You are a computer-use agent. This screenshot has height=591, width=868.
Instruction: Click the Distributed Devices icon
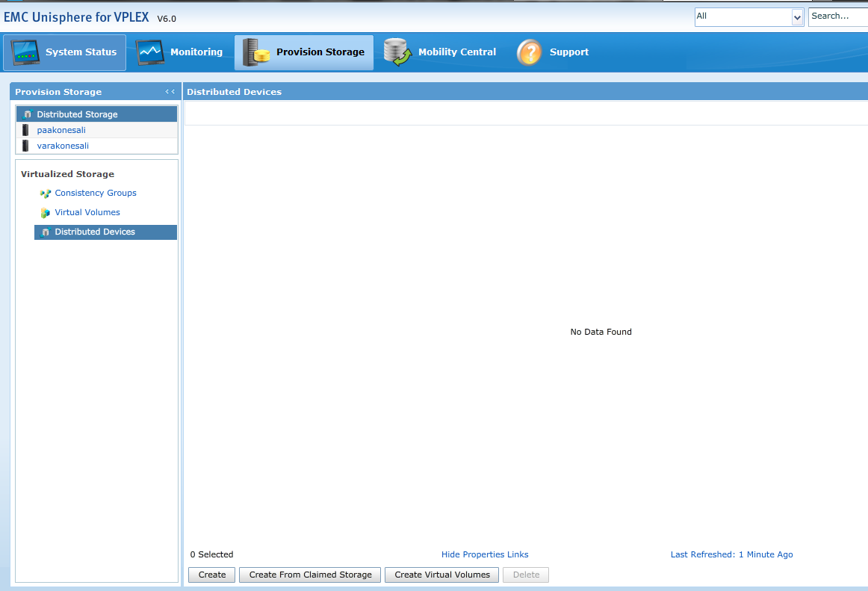46,232
